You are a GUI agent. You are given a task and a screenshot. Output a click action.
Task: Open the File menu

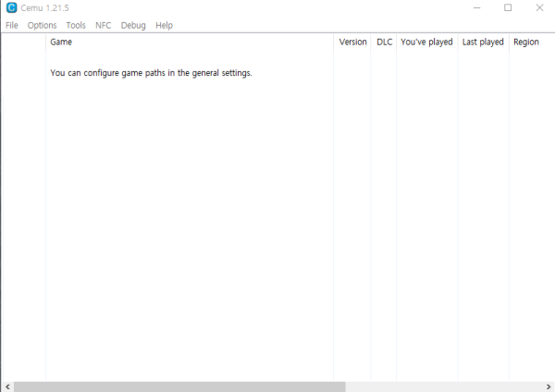point(12,26)
